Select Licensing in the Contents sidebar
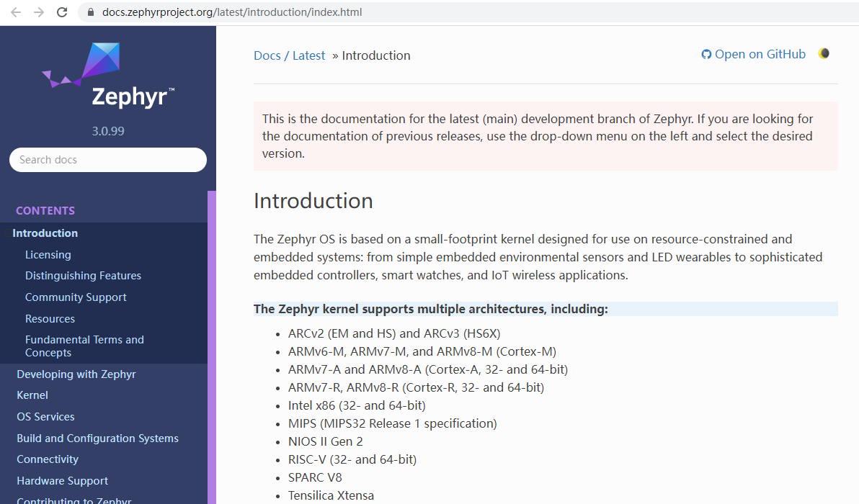 48,254
